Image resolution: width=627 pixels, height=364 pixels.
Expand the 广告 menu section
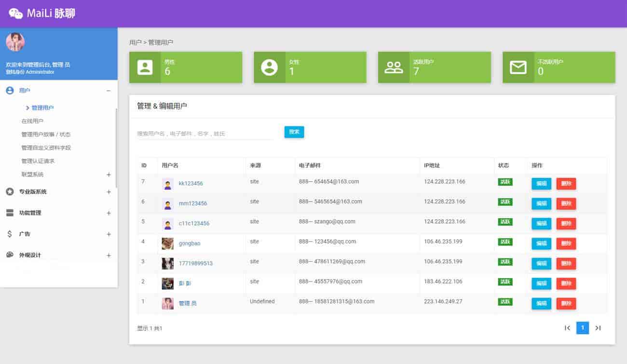click(x=109, y=234)
